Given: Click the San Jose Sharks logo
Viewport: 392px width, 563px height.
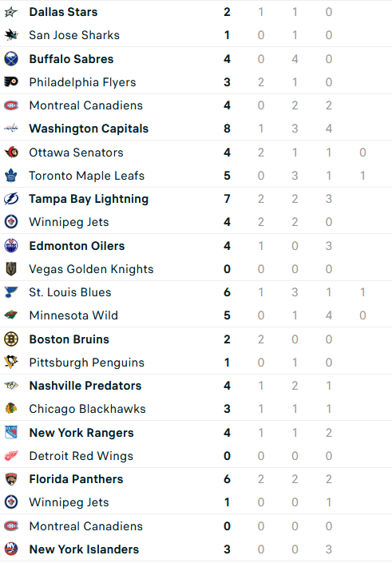Looking at the screenshot, I should tap(11, 35).
